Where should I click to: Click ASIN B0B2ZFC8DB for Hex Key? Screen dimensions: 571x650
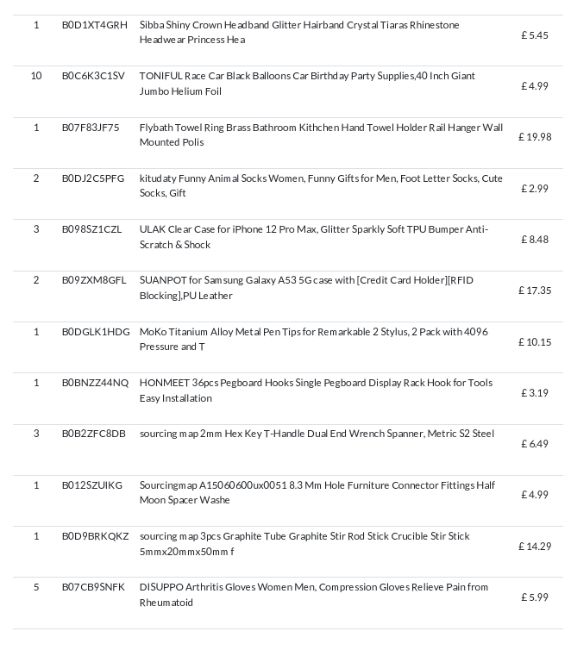click(x=93, y=434)
